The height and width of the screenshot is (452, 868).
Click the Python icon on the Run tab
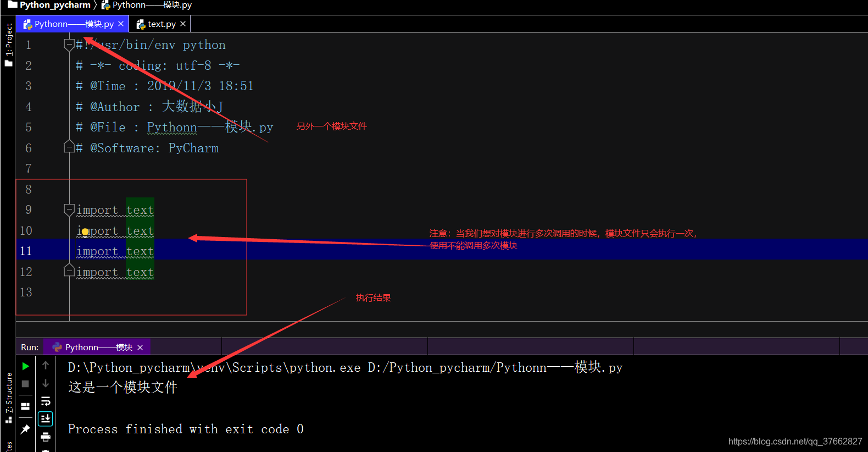tap(57, 347)
